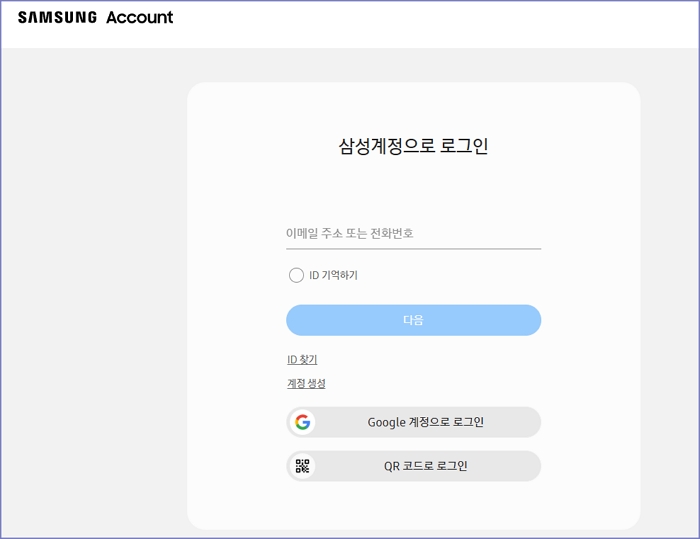The width and height of the screenshot is (700, 539).
Task: Click the ID 기억하기 label text
Action: [333, 275]
